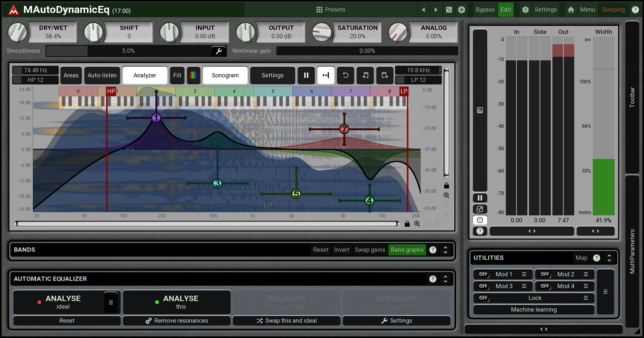Viewport: 644px width, 338px height.
Task: Click the undo circular arrow icon
Action: click(x=346, y=75)
